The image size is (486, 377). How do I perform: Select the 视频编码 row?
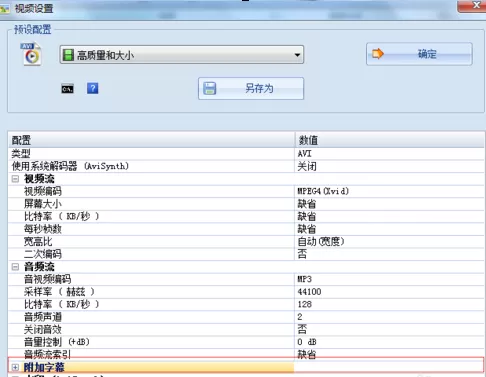(x=246, y=191)
